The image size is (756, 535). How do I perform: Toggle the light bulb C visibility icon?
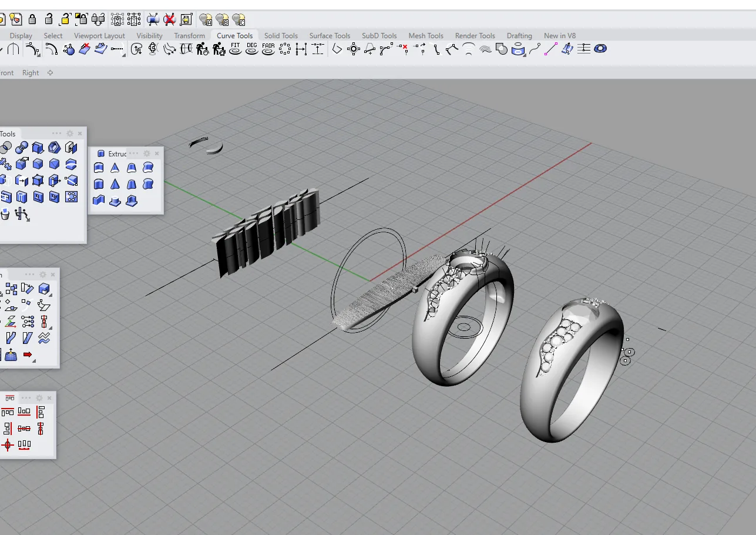click(238, 20)
